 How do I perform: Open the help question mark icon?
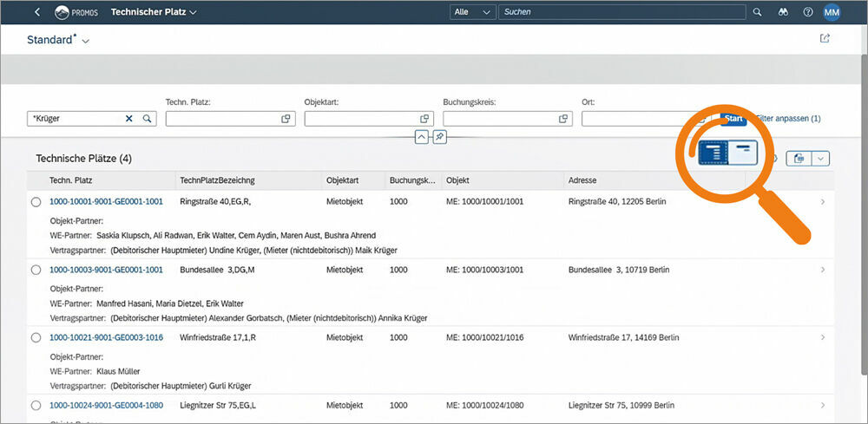point(807,12)
